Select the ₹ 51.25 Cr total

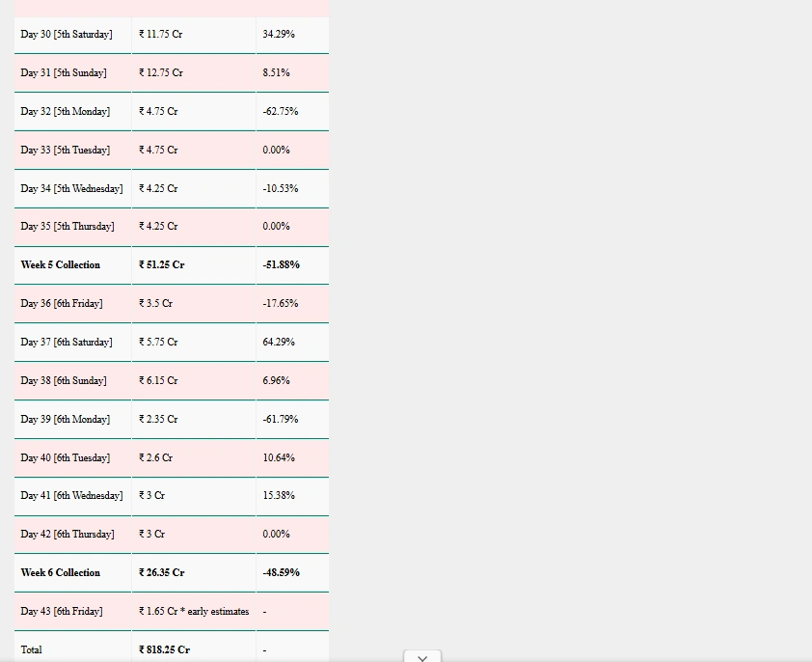162,265
